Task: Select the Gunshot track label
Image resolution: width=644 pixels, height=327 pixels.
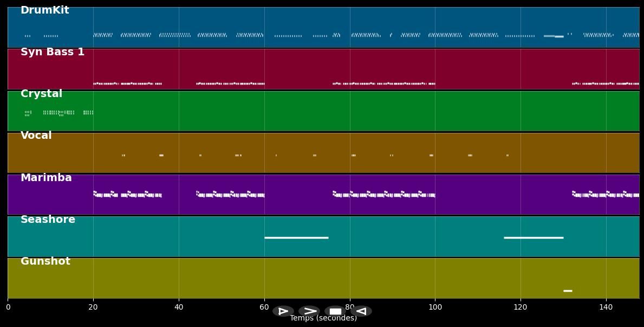Action: coord(45,261)
